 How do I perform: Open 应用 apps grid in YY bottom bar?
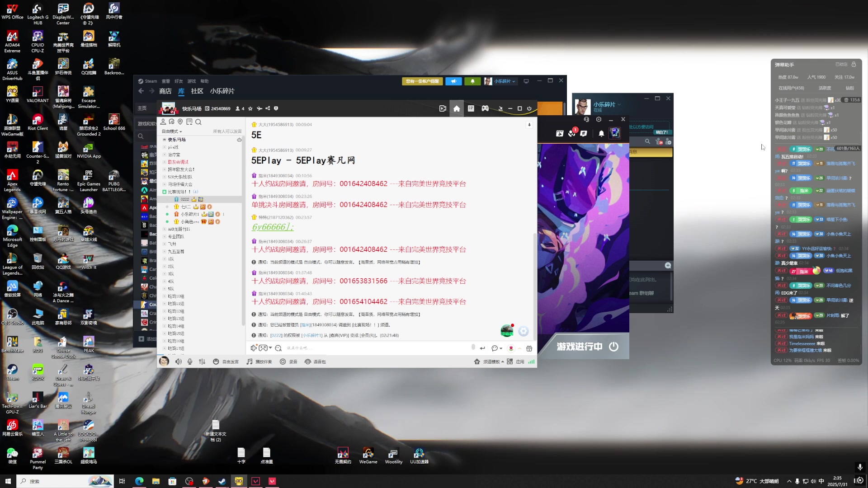point(515,361)
